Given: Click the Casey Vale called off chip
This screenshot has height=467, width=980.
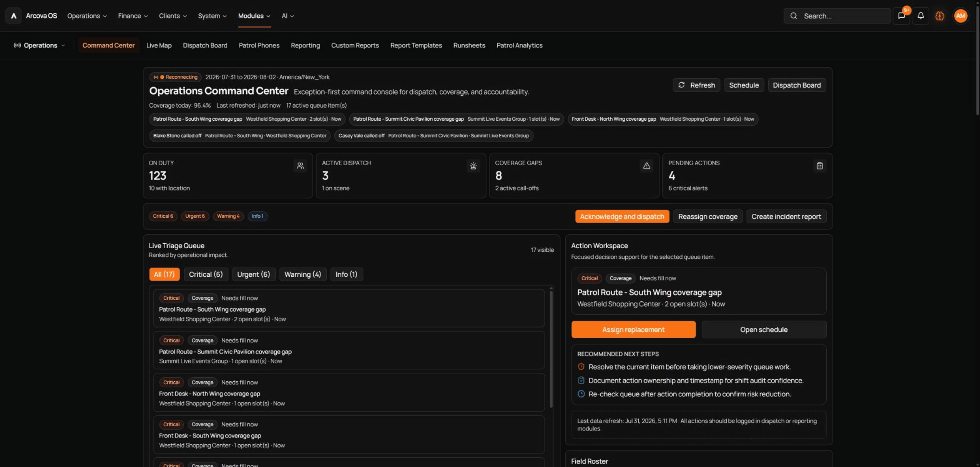Looking at the screenshot, I should [x=434, y=136].
